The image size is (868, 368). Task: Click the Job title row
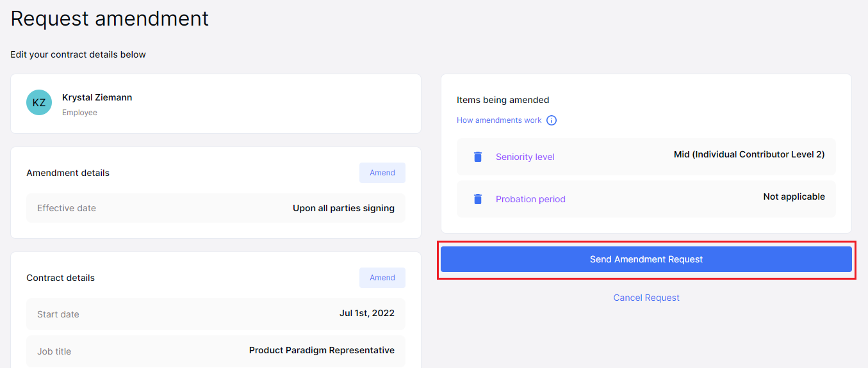[216, 351]
